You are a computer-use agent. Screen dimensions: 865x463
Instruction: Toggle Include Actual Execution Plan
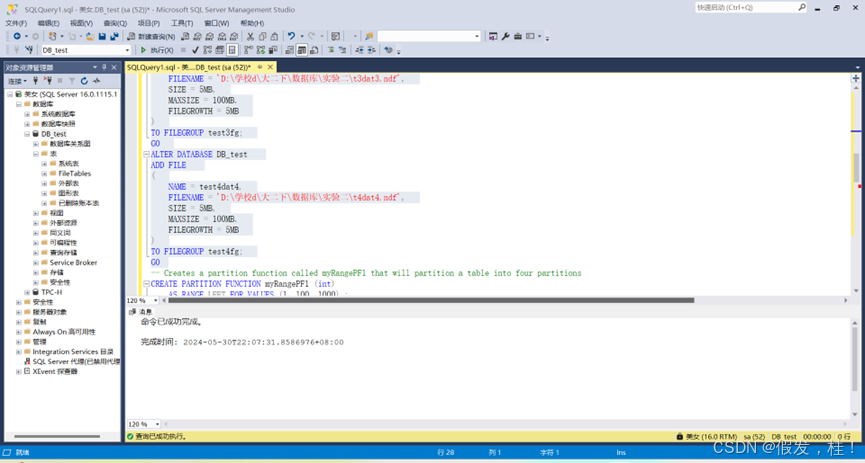248,50
